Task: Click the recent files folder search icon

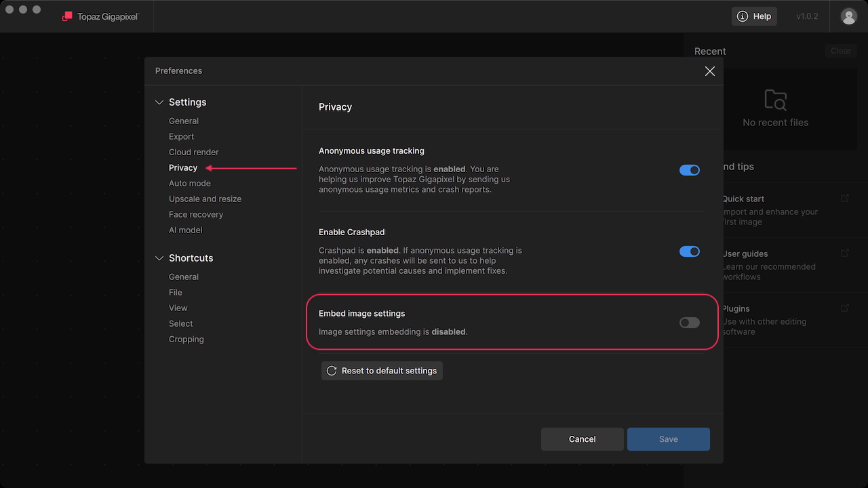Action: (x=775, y=100)
